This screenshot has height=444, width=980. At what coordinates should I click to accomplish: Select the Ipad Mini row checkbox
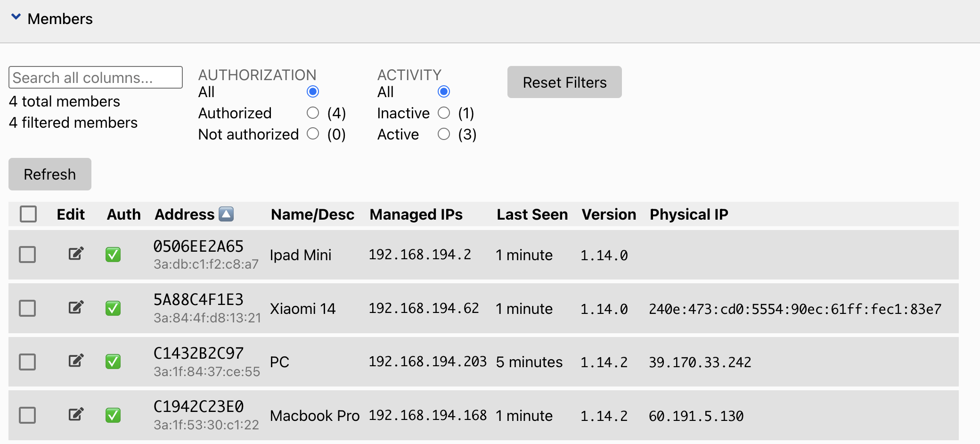click(x=27, y=255)
